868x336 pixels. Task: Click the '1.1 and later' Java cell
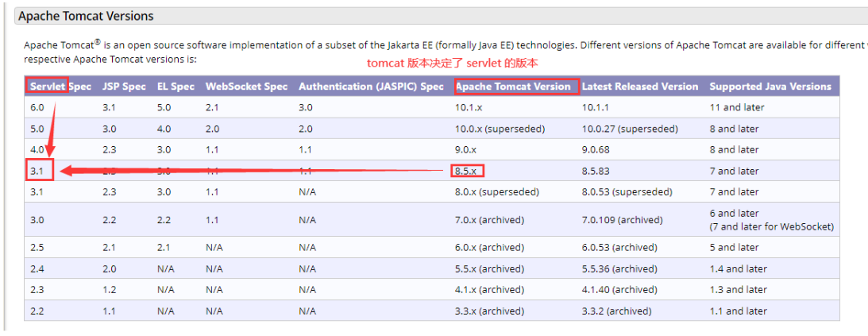click(738, 311)
